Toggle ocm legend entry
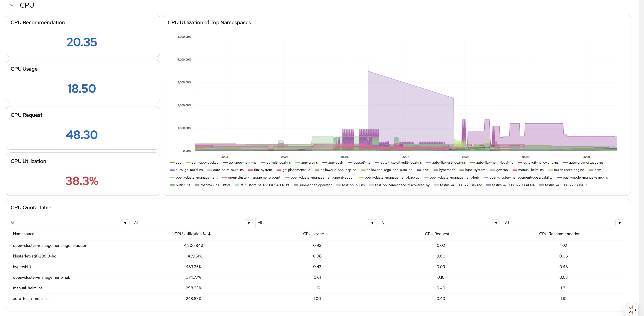 (595, 170)
